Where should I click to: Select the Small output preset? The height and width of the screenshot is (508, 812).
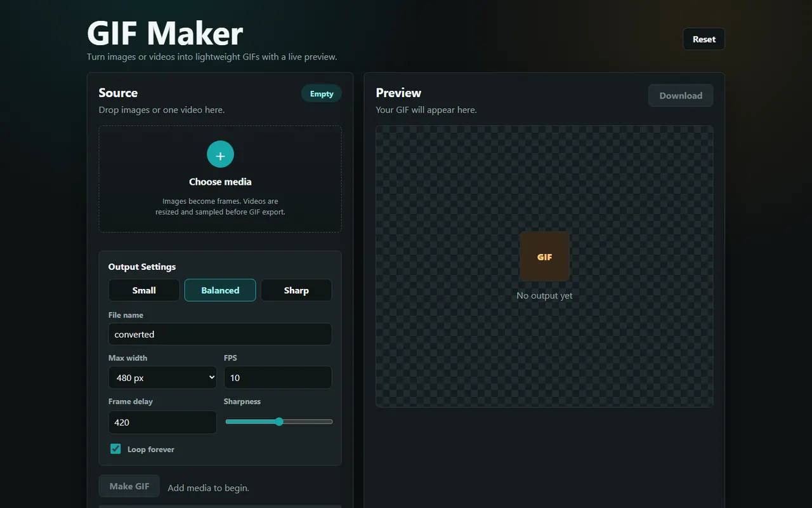click(144, 290)
